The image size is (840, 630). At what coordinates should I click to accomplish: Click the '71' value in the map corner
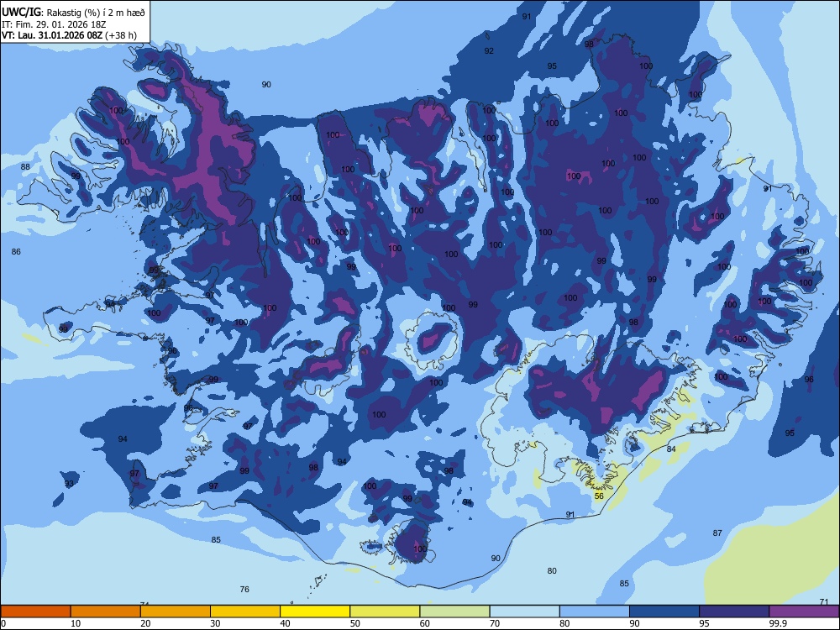[x=824, y=601]
